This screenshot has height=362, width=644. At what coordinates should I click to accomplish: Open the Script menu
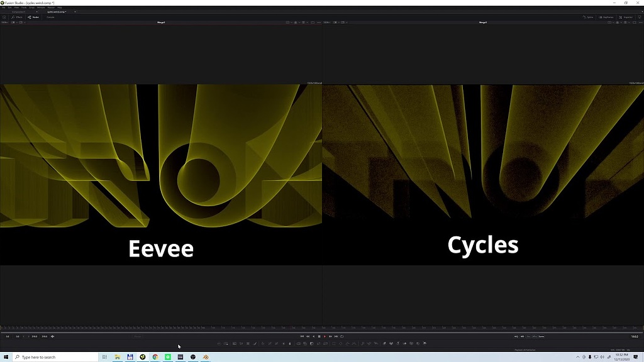tap(31, 8)
